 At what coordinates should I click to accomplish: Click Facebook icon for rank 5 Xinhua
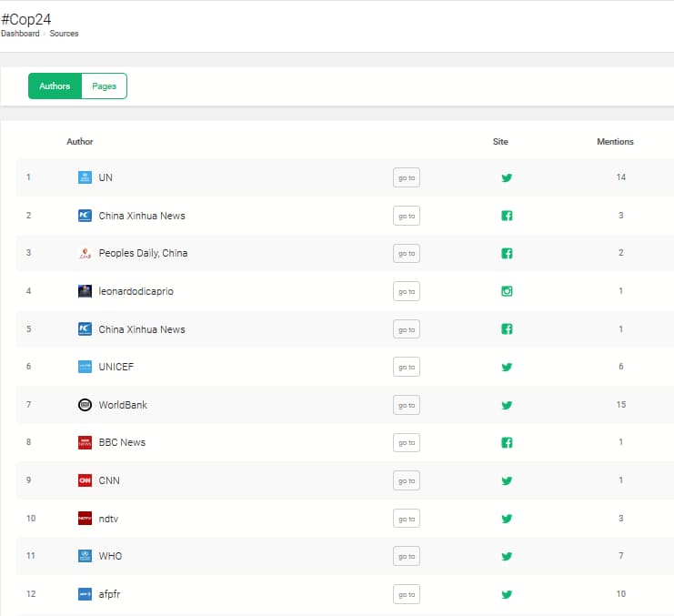pos(507,328)
